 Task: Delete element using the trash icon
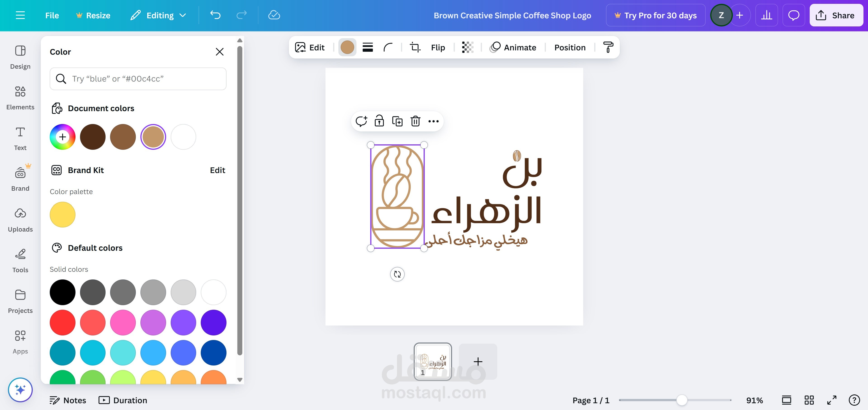(415, 121)
